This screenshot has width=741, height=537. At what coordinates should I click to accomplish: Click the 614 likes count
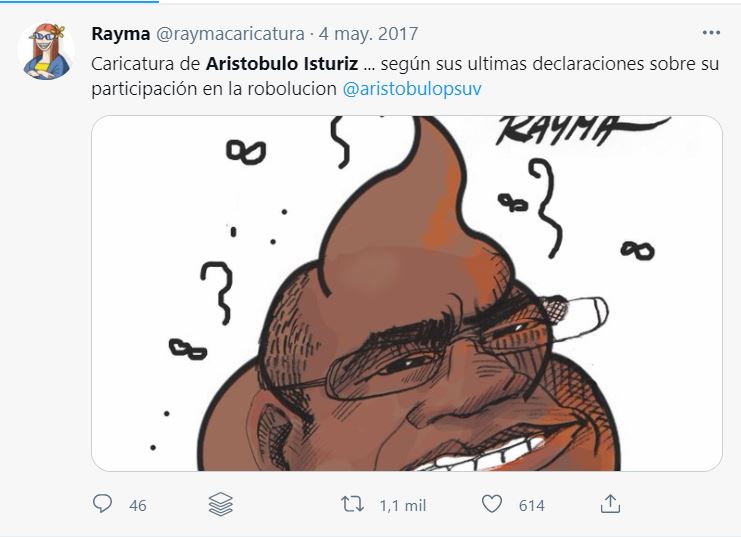(x=532, y=506)
